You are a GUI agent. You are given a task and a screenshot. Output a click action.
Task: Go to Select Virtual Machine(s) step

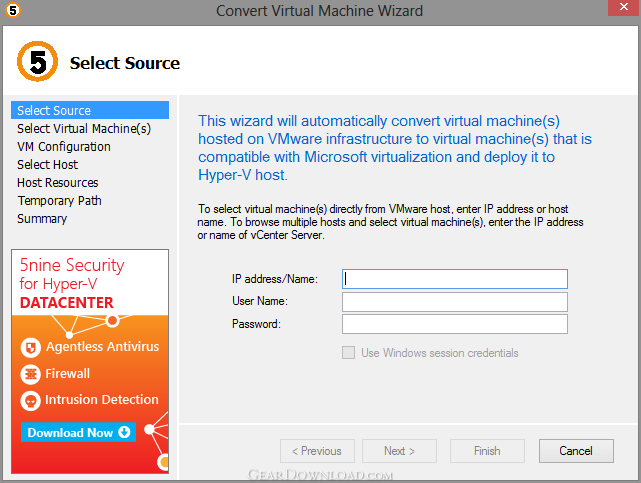coord(84,129)
